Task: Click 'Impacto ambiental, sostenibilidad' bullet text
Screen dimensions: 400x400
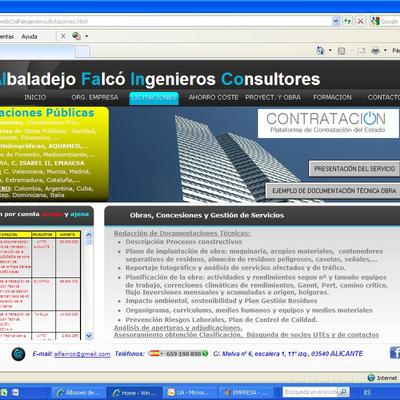Action: (221, 301)
